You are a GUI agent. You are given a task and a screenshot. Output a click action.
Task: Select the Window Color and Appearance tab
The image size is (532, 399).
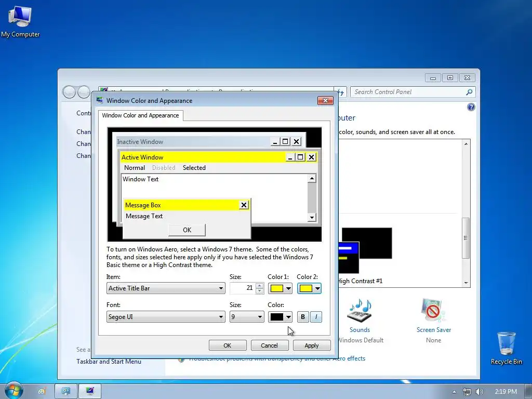pos(140,115)
